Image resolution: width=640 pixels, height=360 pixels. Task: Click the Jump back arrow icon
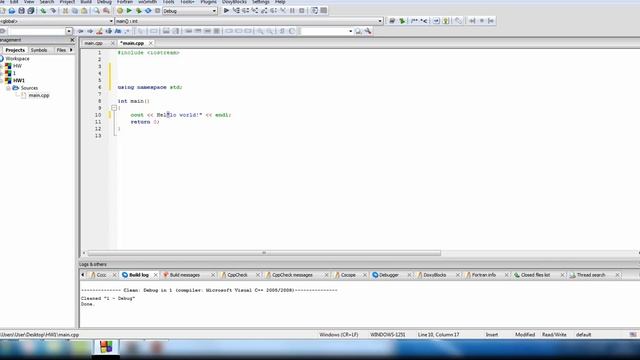[80, 31]
